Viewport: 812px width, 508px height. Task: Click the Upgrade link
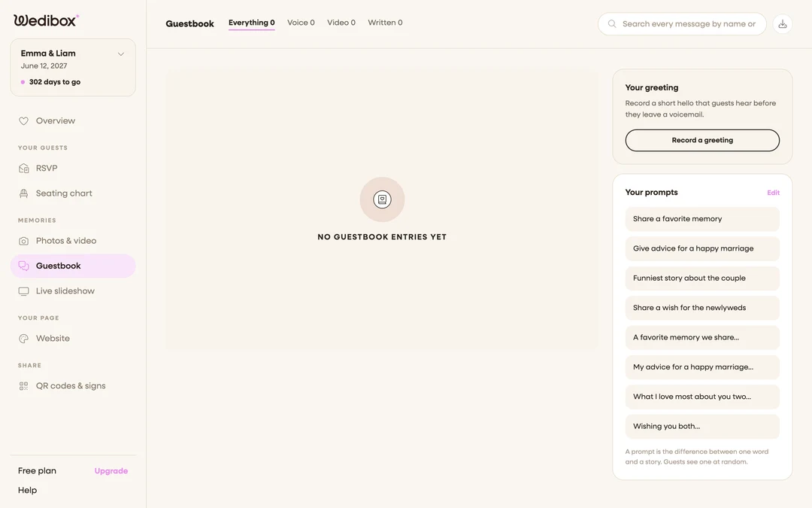(x=111, y=471)
